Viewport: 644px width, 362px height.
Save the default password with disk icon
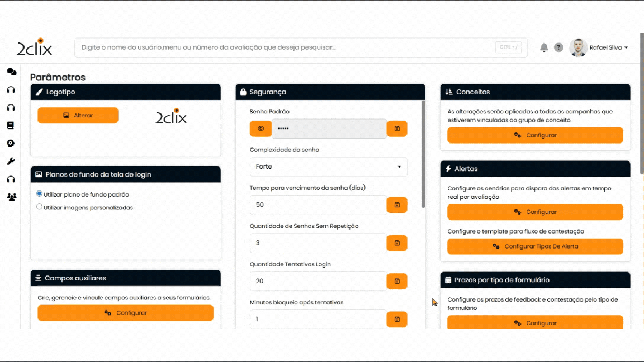coord(397,128)
